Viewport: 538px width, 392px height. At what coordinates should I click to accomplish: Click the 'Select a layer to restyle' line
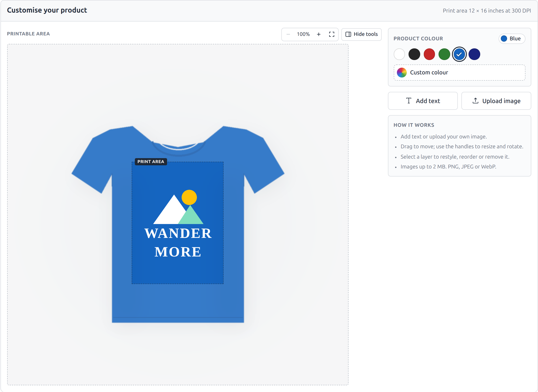click(455, 157)
